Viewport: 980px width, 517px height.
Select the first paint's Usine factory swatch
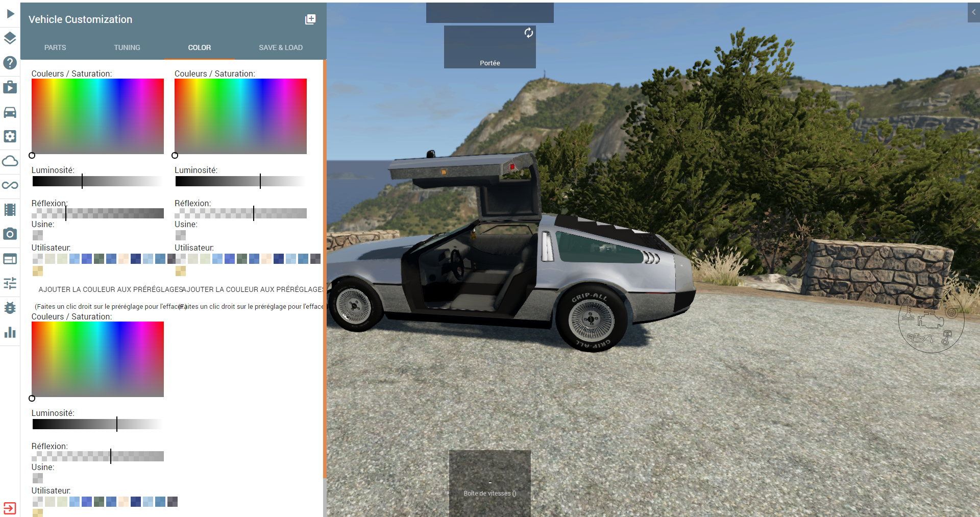pos(38,235)
